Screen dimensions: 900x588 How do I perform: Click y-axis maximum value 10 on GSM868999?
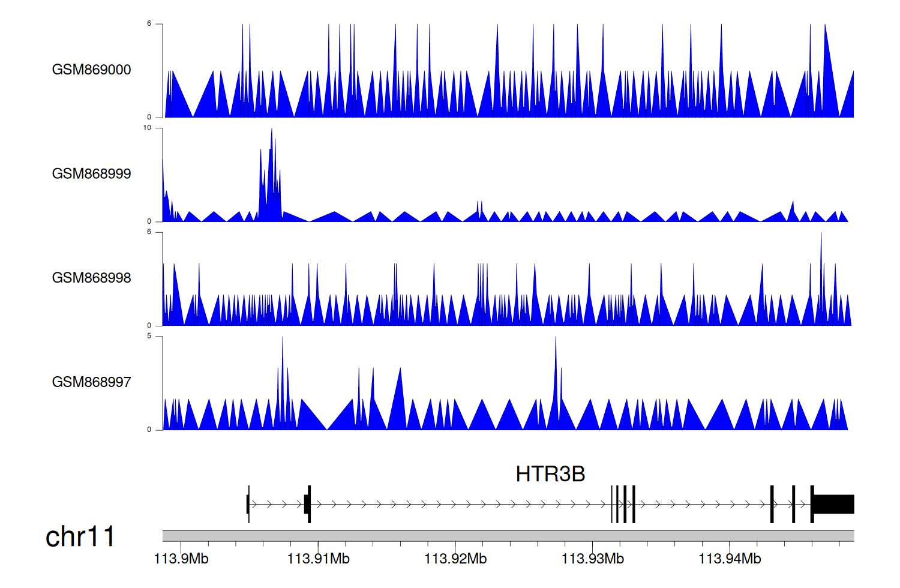147,128
